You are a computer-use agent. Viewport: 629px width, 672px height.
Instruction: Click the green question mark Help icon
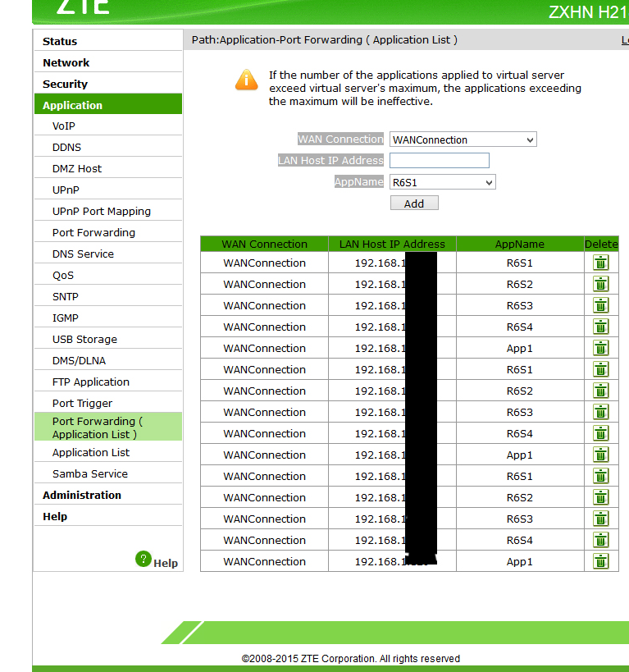tap(144, 559)
